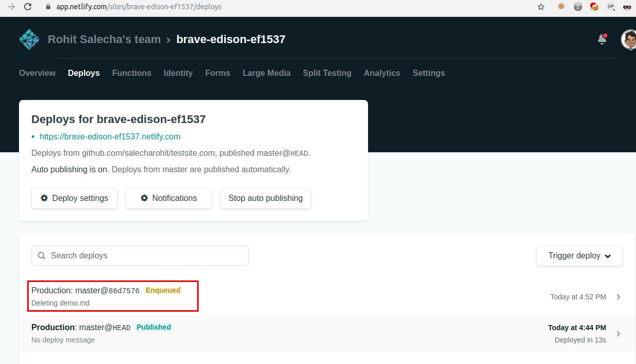Click the orange browser extension icon
636x364 pixels.
pyautogui.click(x=562, y=7)
